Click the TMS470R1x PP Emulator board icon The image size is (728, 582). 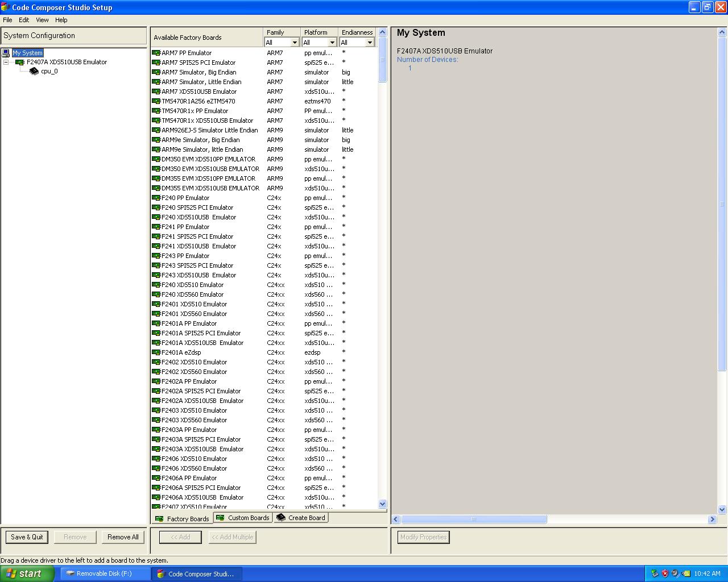tap(156, 111)
